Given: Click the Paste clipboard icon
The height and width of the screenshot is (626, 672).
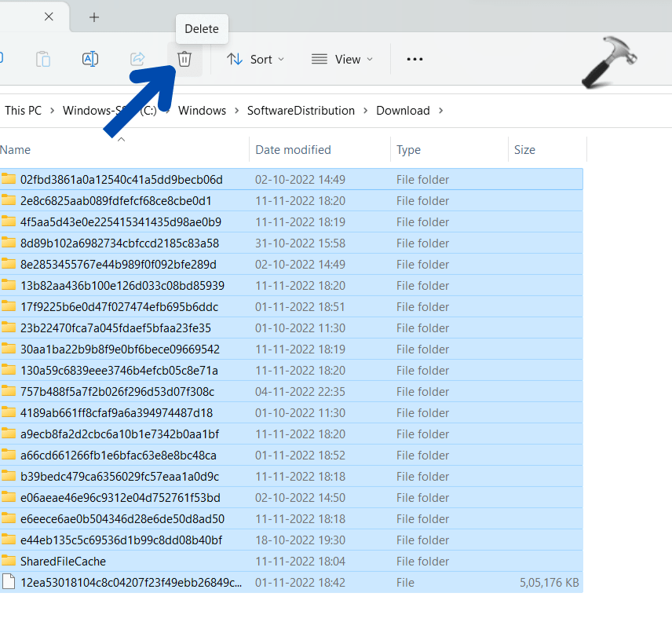Looking at the screenshot, I should [x=43, y=59].
